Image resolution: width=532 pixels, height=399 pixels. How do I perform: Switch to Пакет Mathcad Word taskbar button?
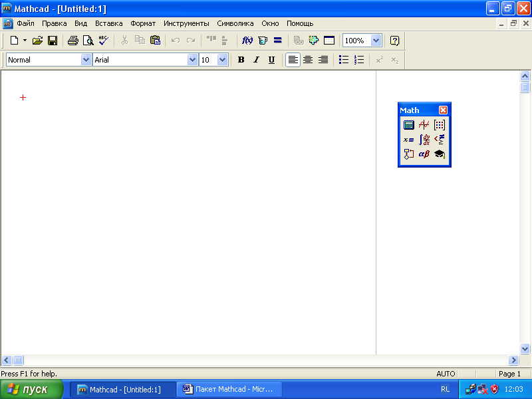(229, 389)
